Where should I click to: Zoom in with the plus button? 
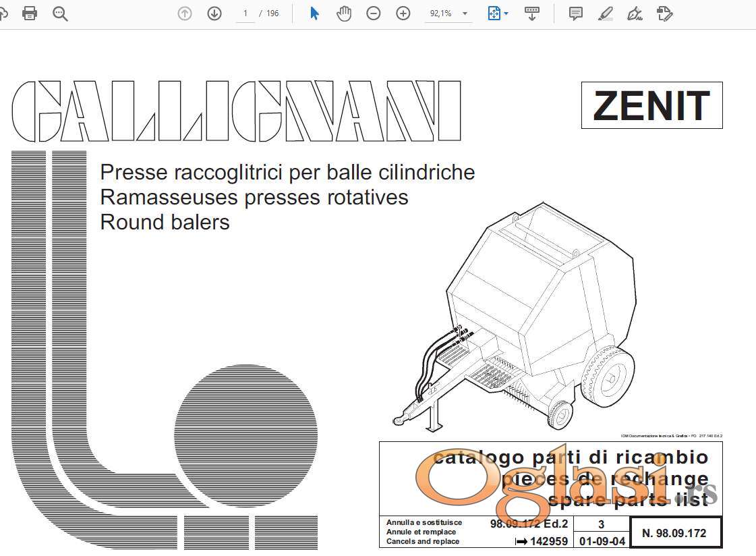coord(403,13)
